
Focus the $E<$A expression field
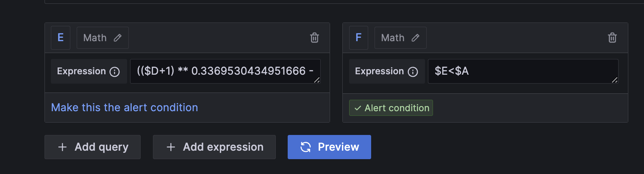click(523, 71)
